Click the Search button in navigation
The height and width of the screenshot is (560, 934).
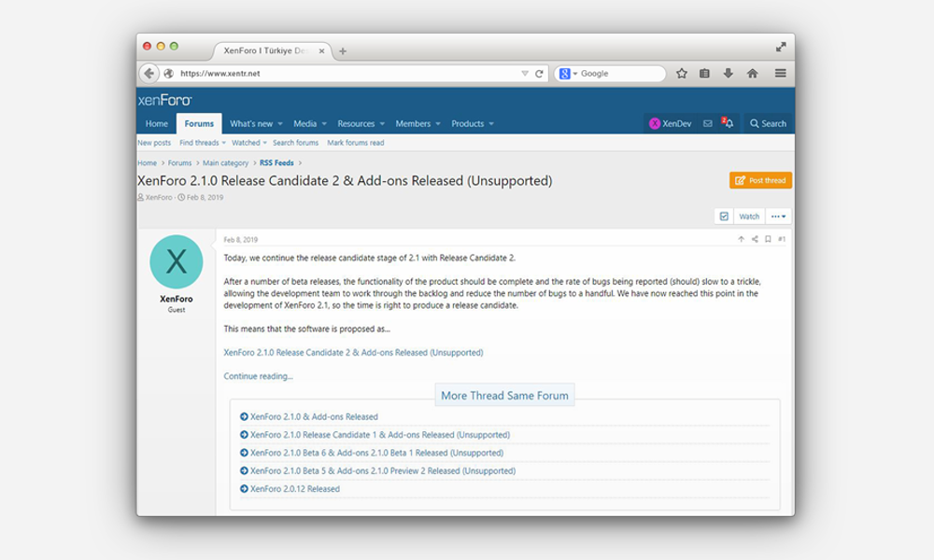coord(768,124)
